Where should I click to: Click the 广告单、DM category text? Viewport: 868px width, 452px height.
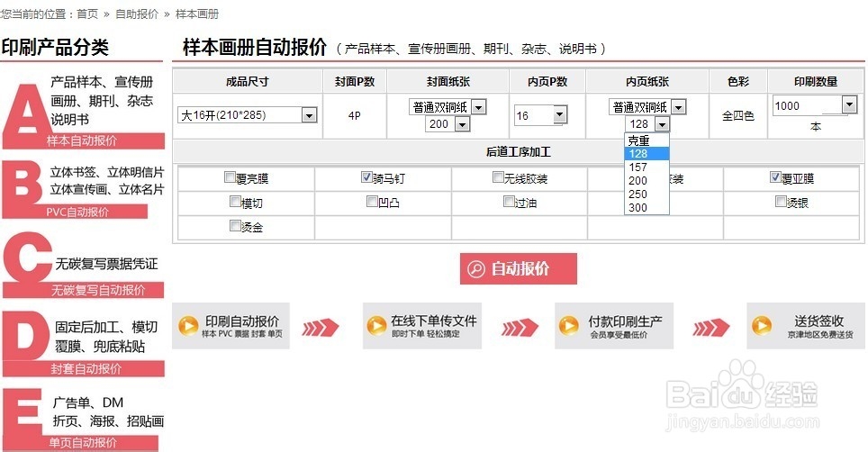pos(88,402)
